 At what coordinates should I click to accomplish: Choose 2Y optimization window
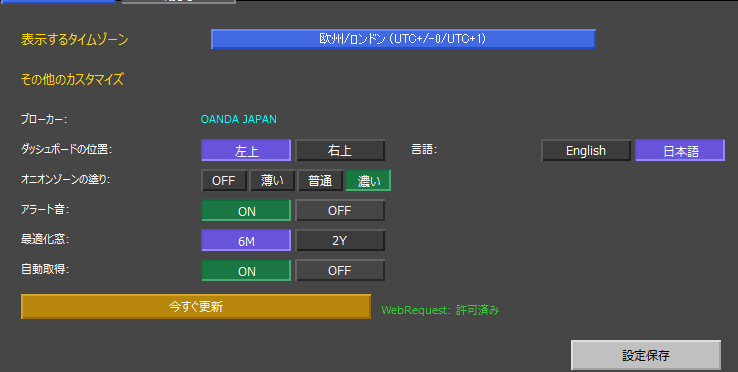[340, 241]
